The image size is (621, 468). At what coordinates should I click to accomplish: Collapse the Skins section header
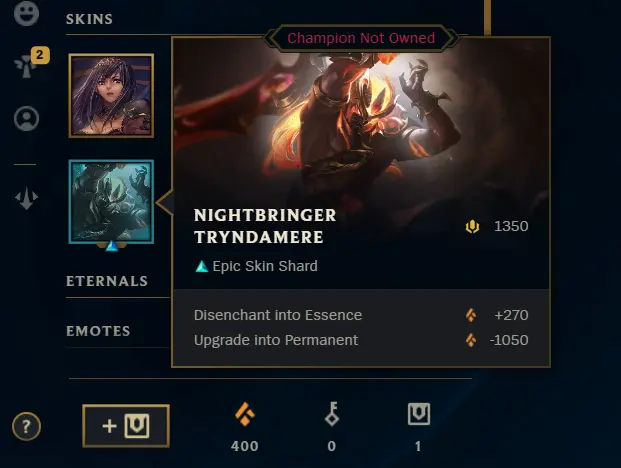click(90, 19)
